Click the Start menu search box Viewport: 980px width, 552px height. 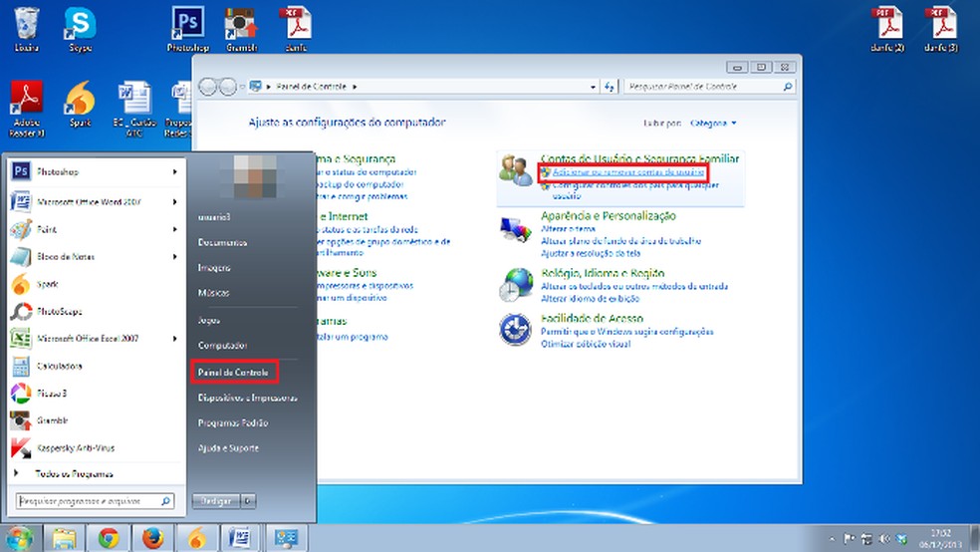(x=95, y=501)
